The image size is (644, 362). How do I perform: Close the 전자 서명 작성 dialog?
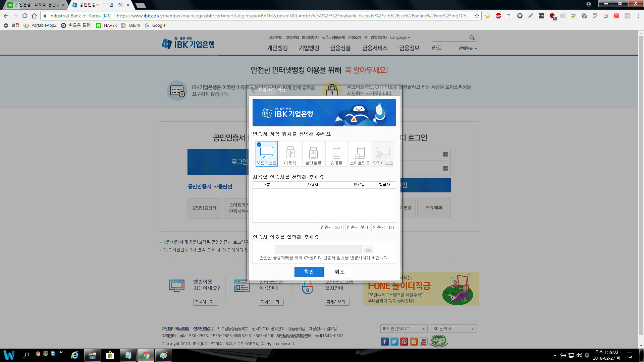pos(395,89)
